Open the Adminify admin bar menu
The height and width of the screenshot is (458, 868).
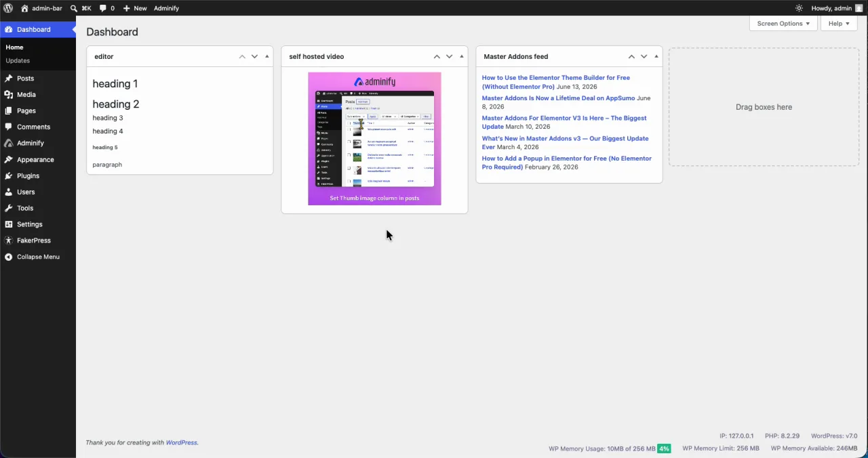[x=166, y=8]
